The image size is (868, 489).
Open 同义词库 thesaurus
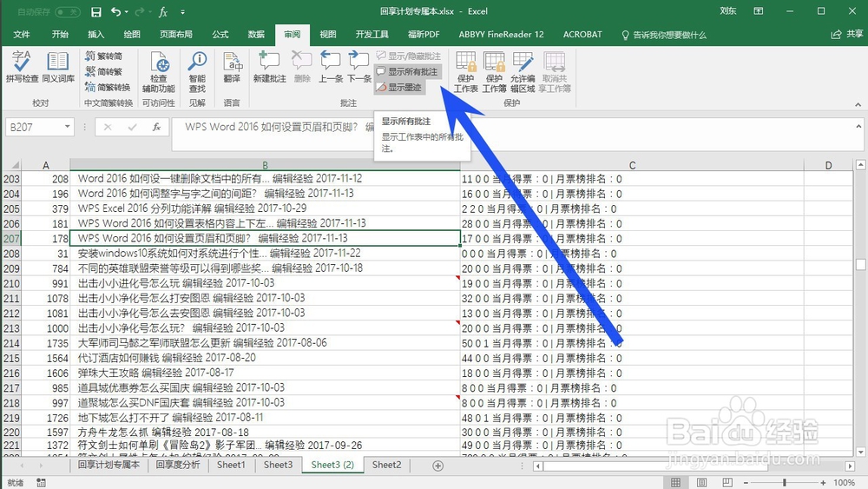[x=58, y=68]
